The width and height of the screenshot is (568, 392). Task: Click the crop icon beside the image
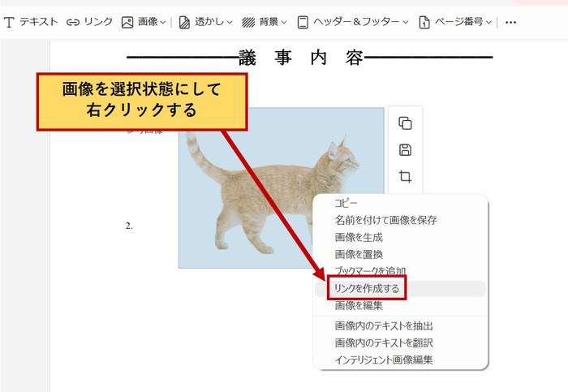point(406,176)
